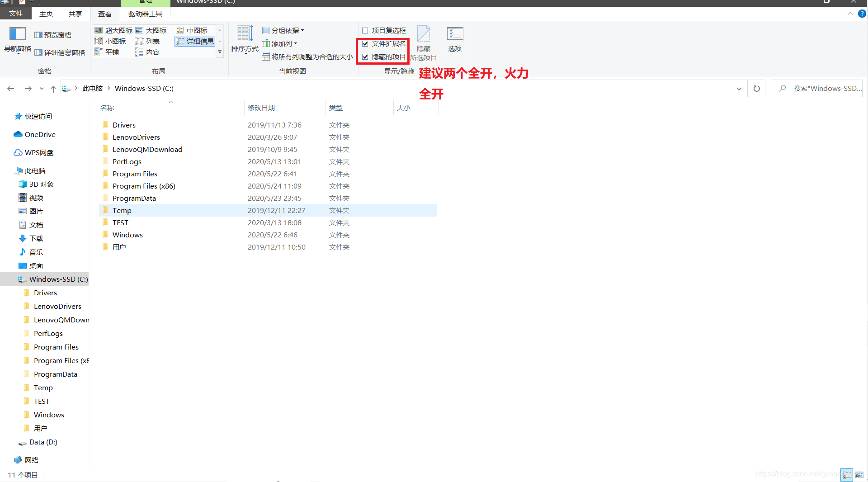
Task: Select Large icons (大图标) layout
Action: click(x=151, y=30)
